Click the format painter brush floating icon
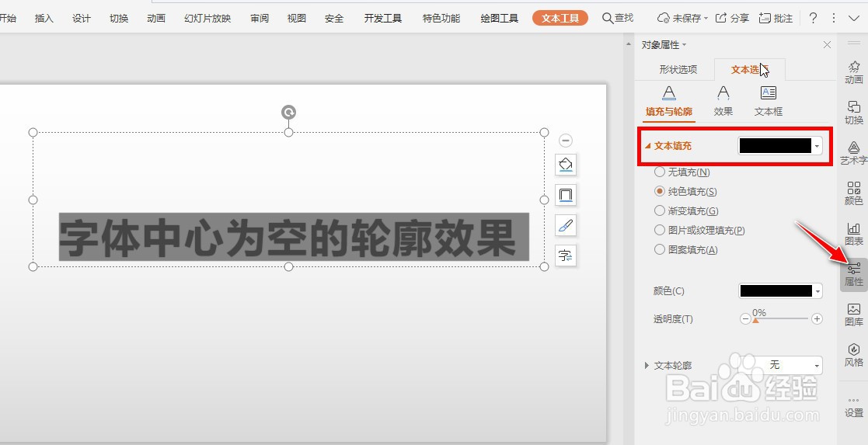The image size is (868, 445). (566, 225)
